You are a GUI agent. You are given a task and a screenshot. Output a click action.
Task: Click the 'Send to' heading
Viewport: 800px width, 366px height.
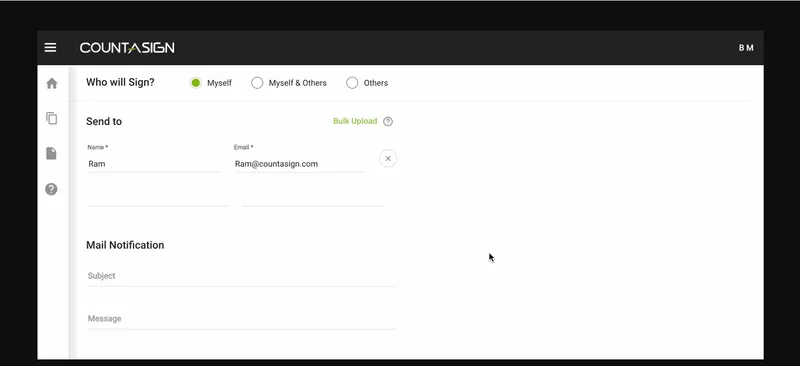104,121
